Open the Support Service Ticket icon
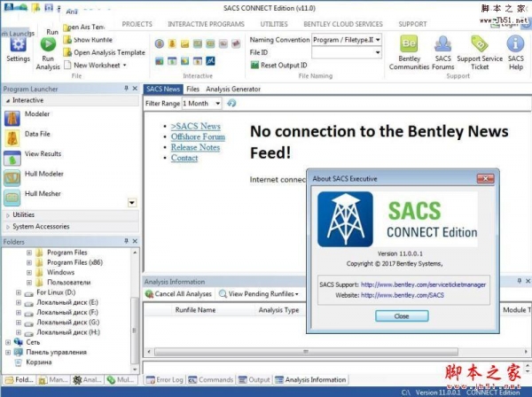Viewport: 532px width, 397px height. coord(480,43)
